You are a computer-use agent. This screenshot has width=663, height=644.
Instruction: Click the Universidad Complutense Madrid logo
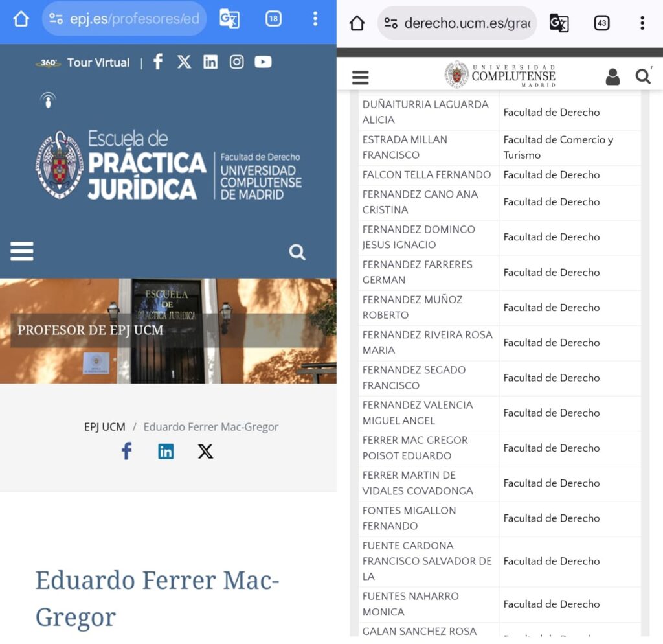point(500,75)
